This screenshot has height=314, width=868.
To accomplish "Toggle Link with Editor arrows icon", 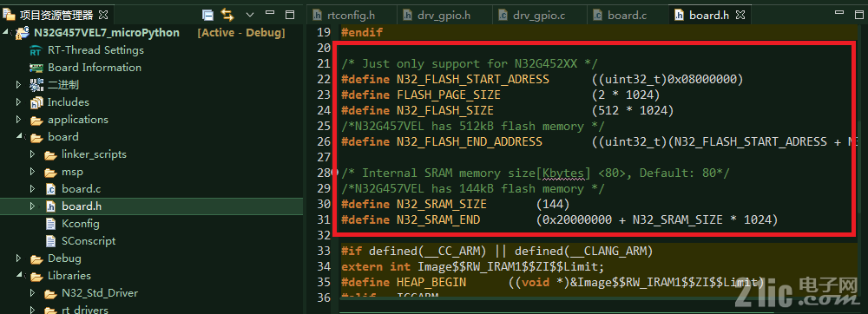I will pos(227,15).
